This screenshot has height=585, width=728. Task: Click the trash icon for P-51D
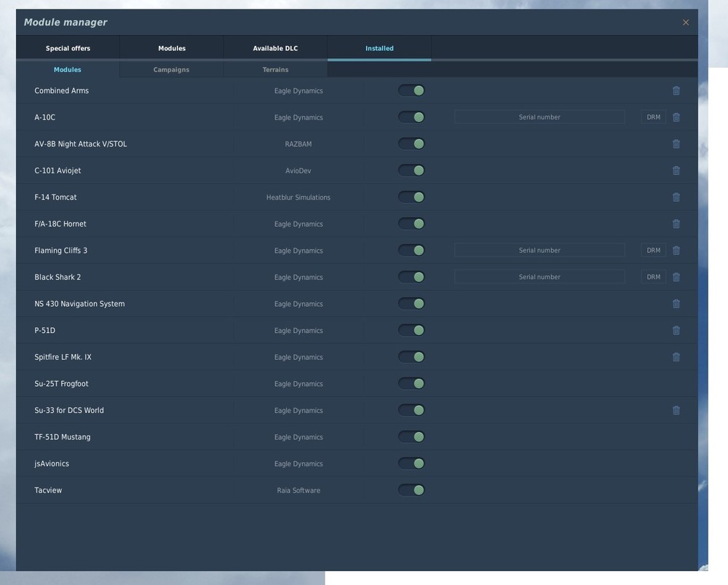pyautogui.click(x=676, y=330)
